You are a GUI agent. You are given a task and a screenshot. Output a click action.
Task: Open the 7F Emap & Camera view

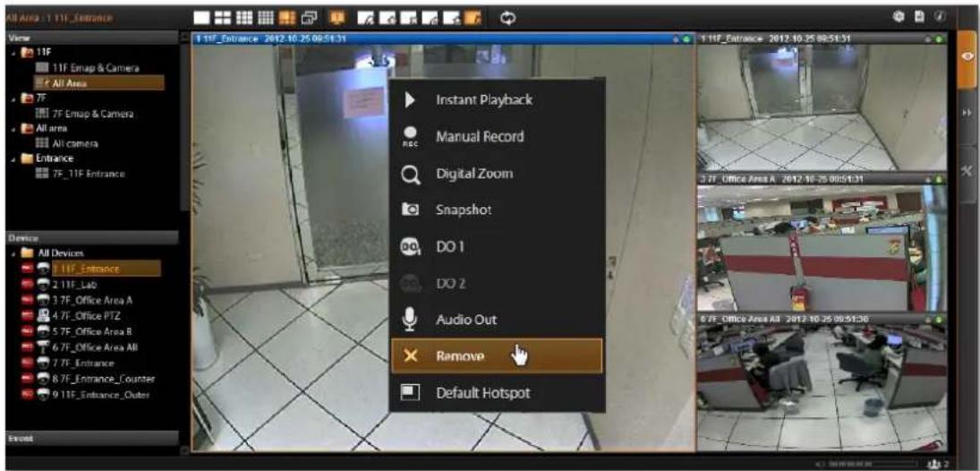click(x=93, y=114)
